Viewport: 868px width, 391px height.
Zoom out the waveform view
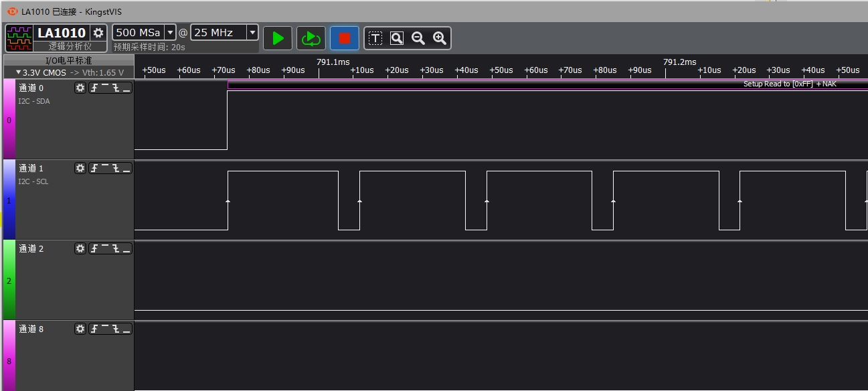[418, 38]
